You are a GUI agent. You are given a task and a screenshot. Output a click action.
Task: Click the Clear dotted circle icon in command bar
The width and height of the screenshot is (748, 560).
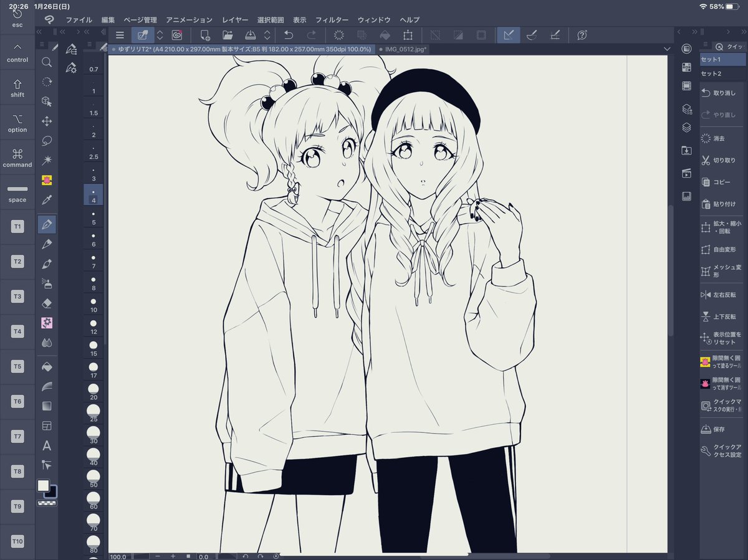coord(339,36)
